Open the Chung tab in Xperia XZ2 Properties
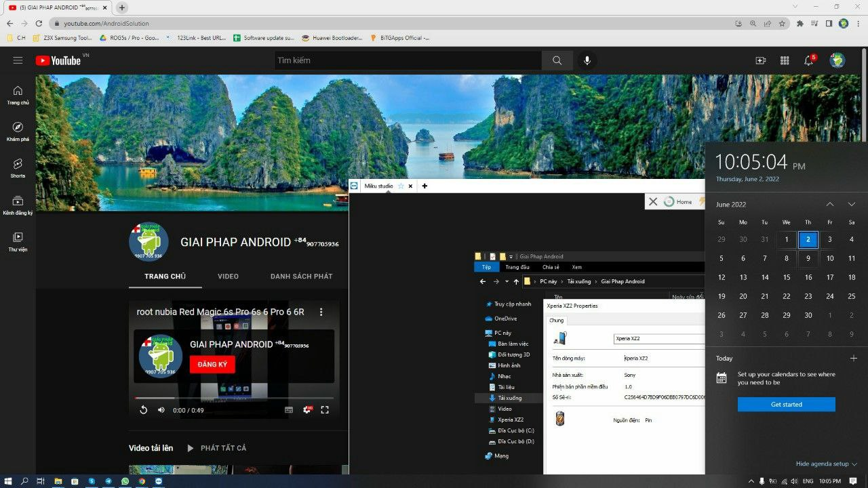868x488 pixels. click(x=556, y=321)
